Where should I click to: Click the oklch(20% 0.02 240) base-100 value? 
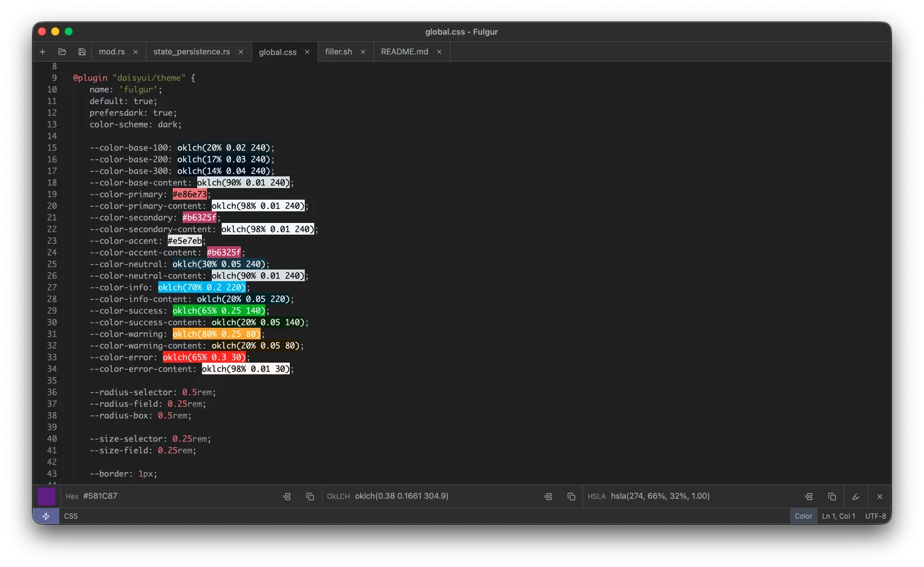coord(223,148)
